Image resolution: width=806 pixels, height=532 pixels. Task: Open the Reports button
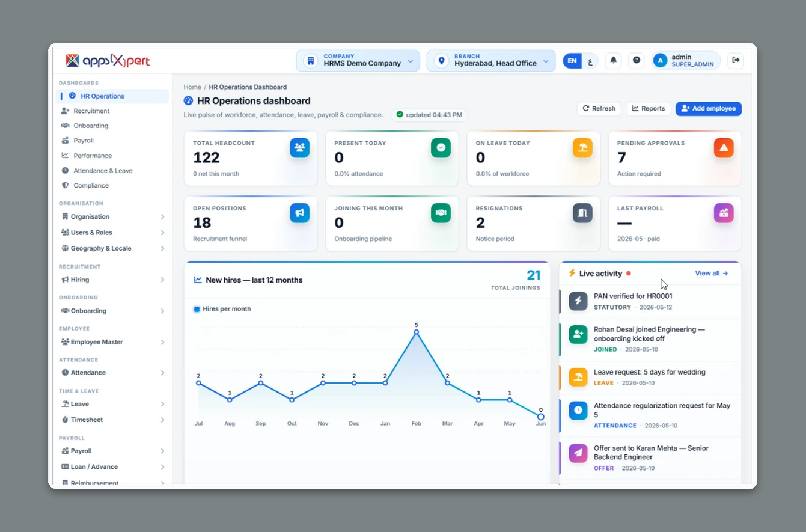[x=649, y=109]
